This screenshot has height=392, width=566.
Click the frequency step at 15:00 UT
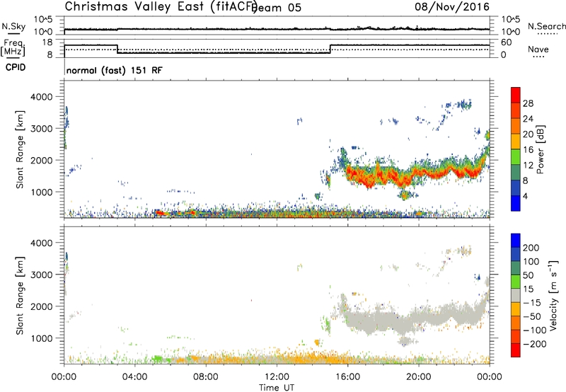(330, 49)
